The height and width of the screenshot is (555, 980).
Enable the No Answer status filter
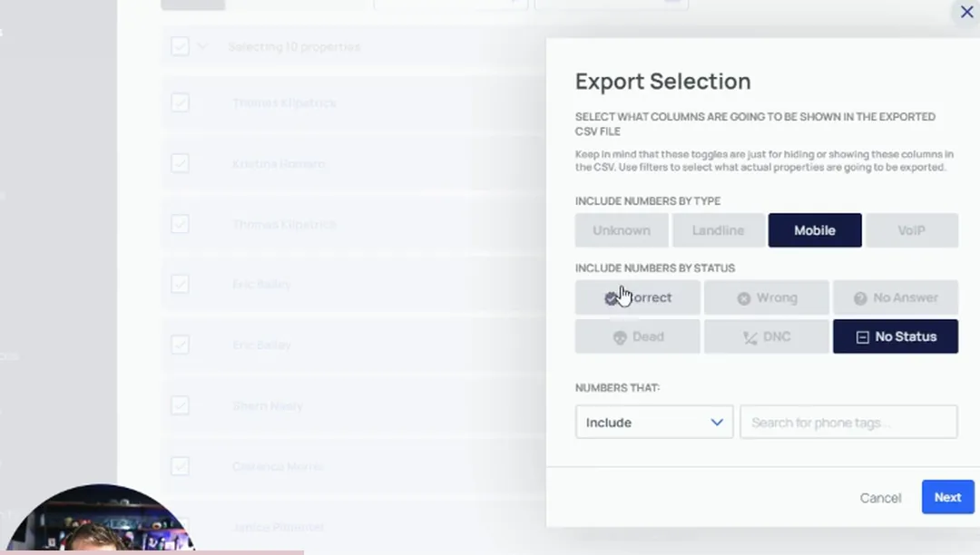pyautogui.click(x=895, y=297)
